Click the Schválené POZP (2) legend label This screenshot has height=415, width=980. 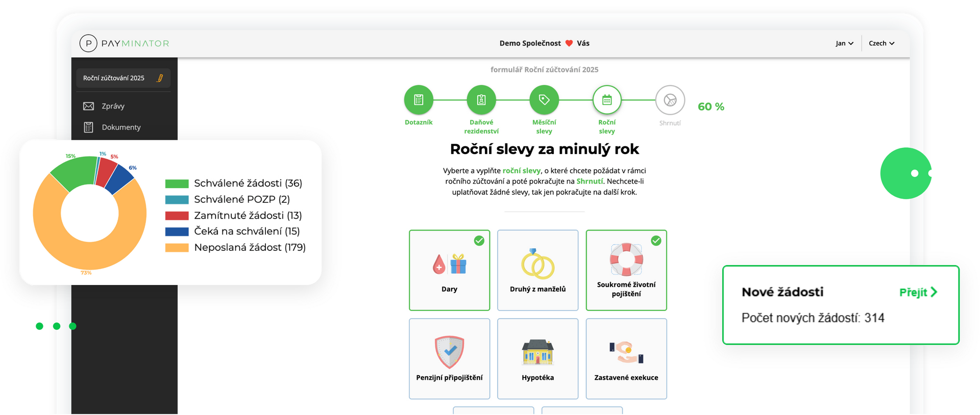[x=242, y=199]
